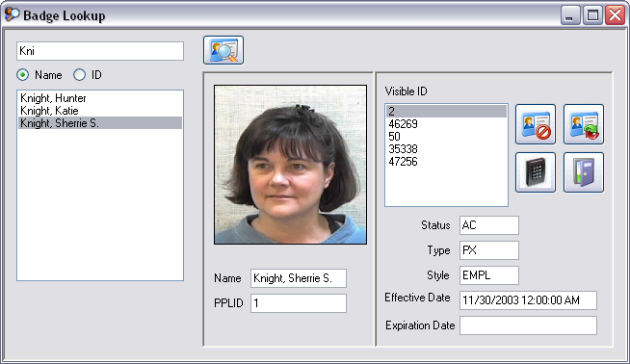The image size is (630, 364).
Task: Select the ID radio button
Action: [80, 75]
